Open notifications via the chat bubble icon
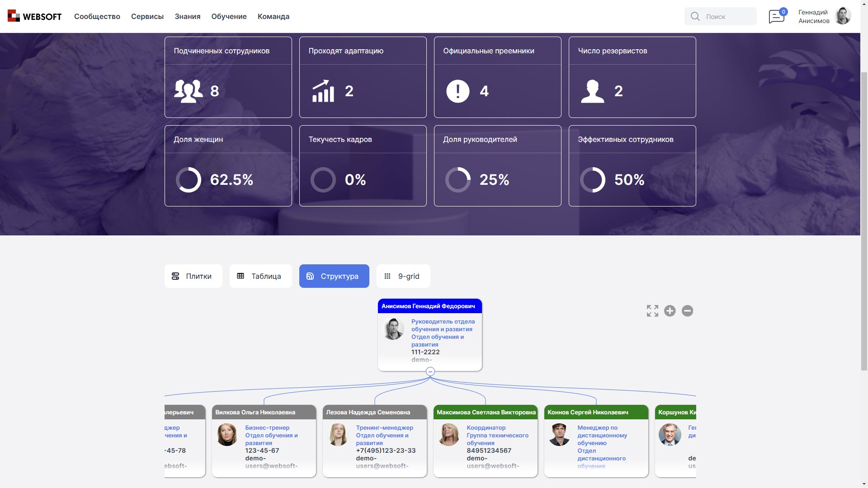Screen dimensions: 868x488 [777, 16]
